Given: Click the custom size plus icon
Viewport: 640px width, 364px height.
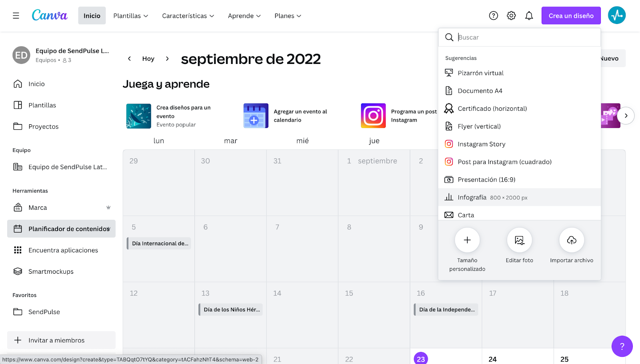Looking at the screenshot, I should tap(467, 240).
